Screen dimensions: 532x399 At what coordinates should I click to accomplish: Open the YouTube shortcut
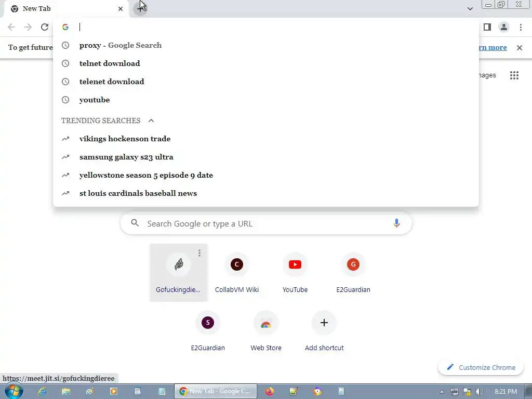[x=295, y=272]
